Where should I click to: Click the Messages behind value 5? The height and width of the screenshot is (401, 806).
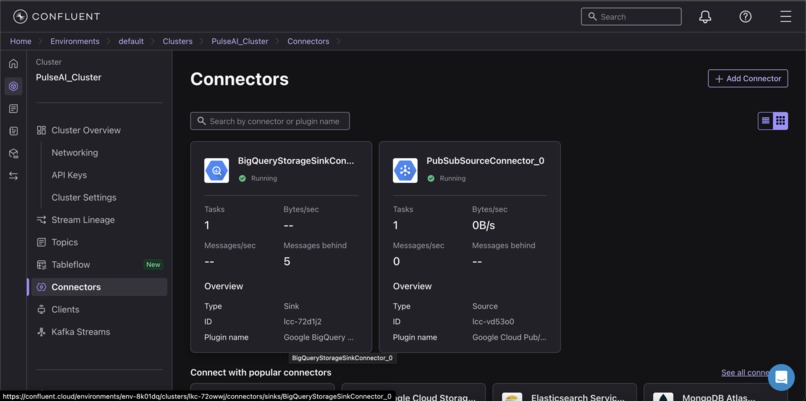point(287,261)
